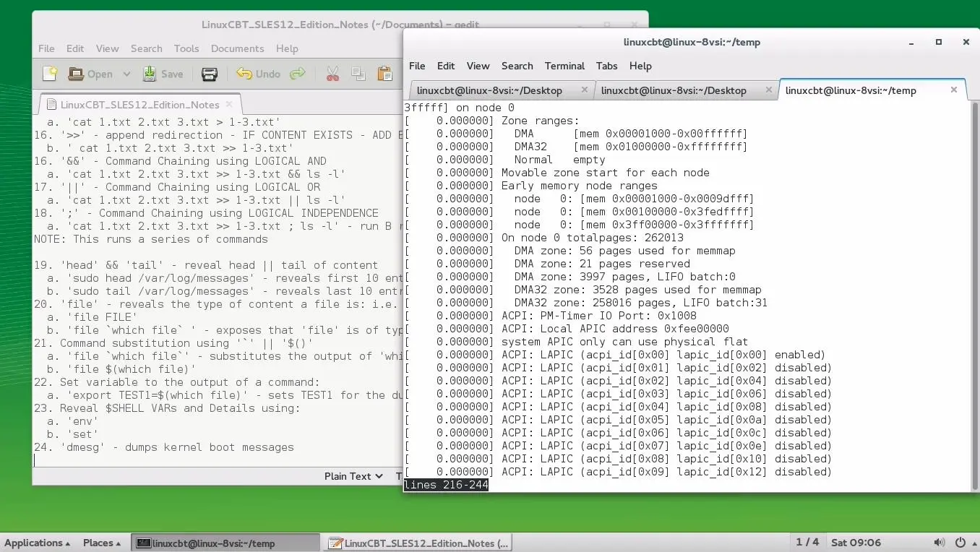Screen dimensions: 980x552
Task: Click the 'Zone ranges:' terminal line
Action: [x=541, y=121]
